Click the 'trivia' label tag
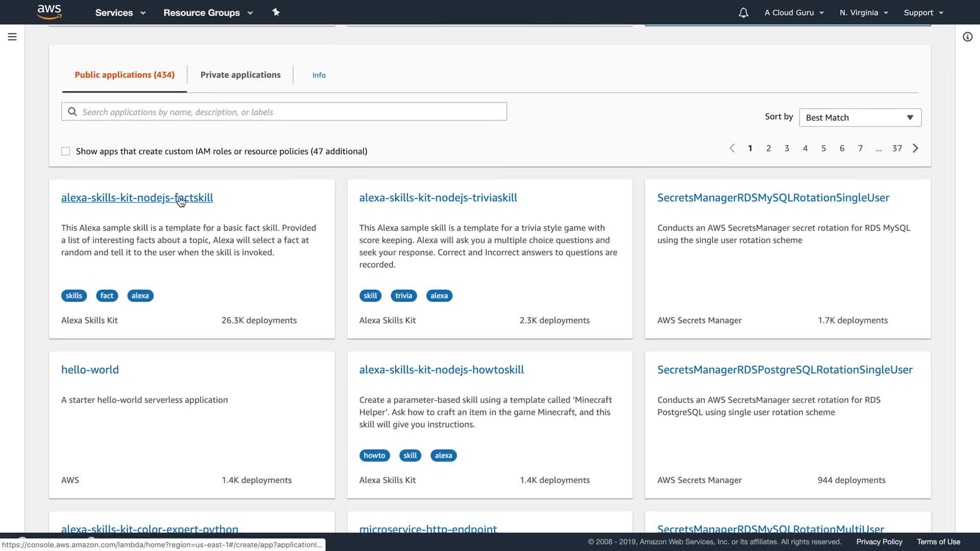This screenshot has height=551, width=980. [403, 296]
